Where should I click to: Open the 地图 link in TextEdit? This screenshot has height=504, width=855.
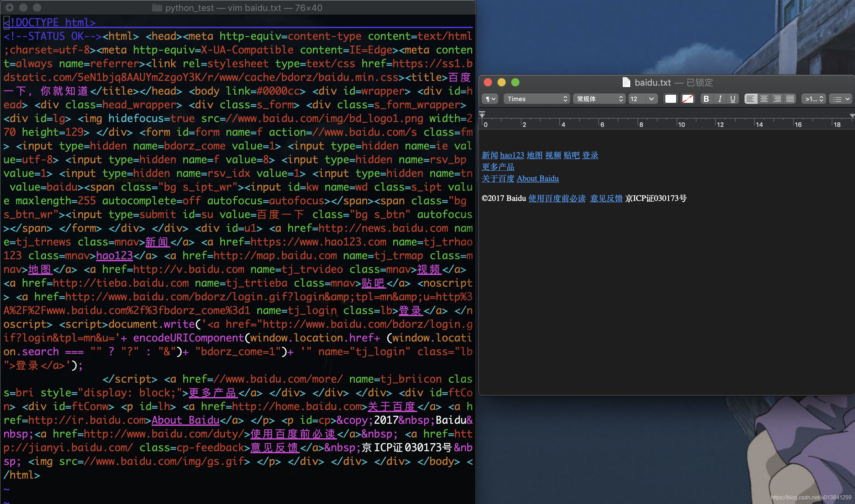(535, 155)
